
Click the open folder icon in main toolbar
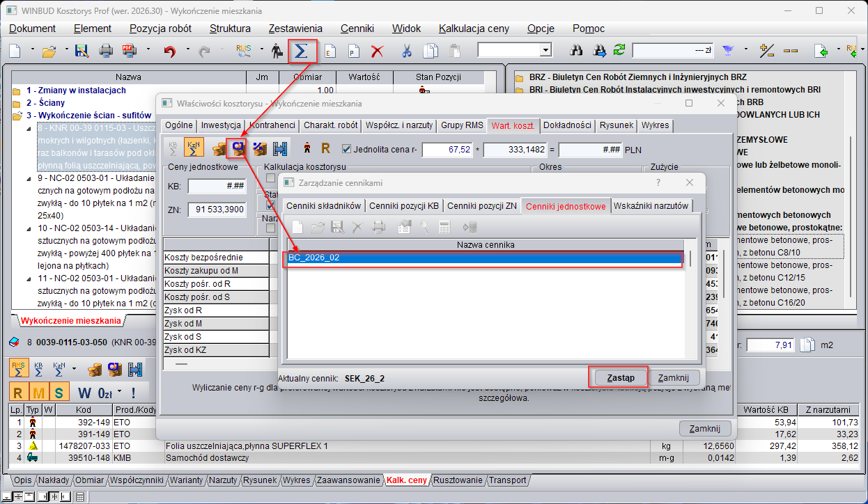click(49, 51)
